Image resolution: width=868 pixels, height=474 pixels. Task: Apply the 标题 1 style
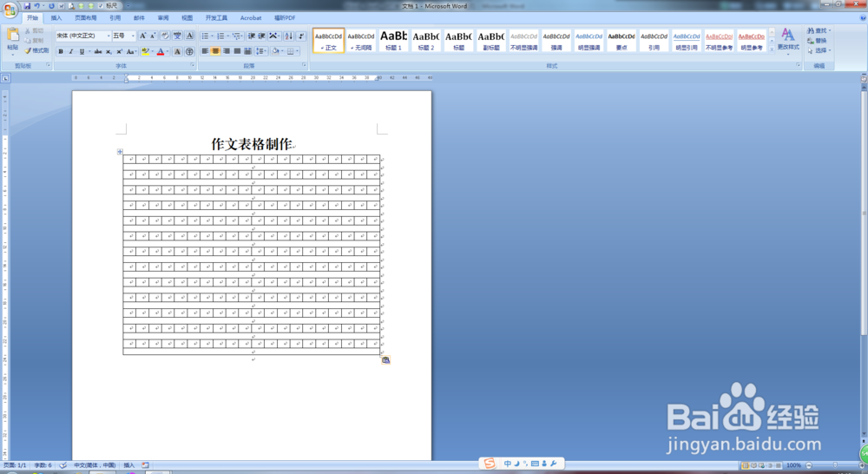click(x=393, y=41)
